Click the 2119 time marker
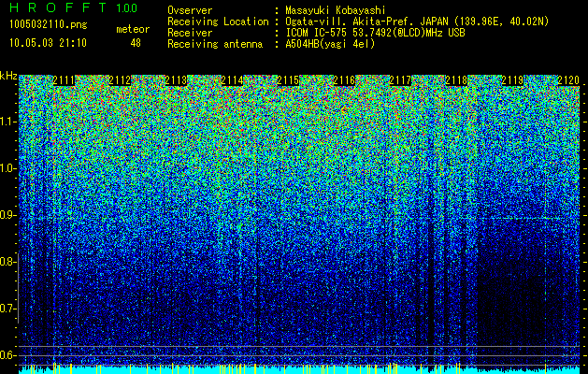Screen dimensions: 588x374 512,79
